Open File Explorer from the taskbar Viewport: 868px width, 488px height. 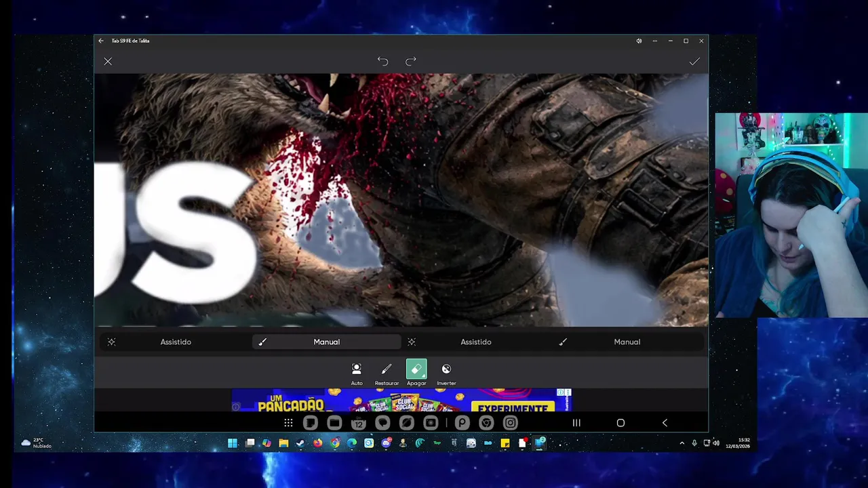coord(283,443)
